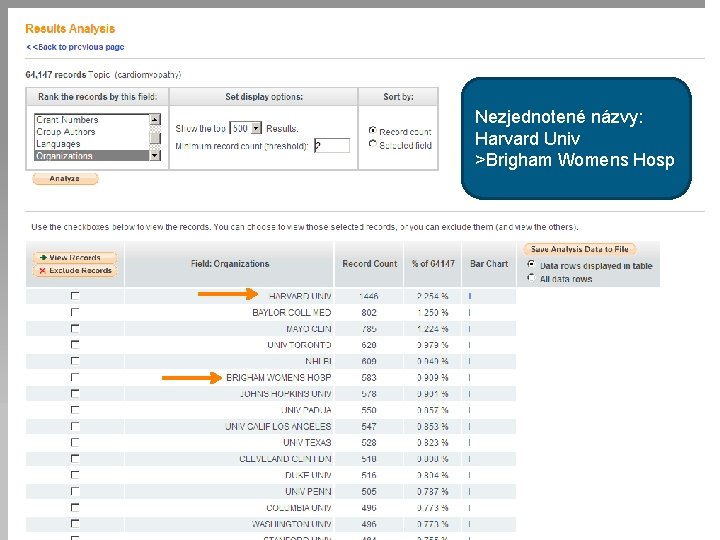Viewport: 720px width, 540px height.
Task: Go back via Back to previous page link
Action: pos(75,47)
